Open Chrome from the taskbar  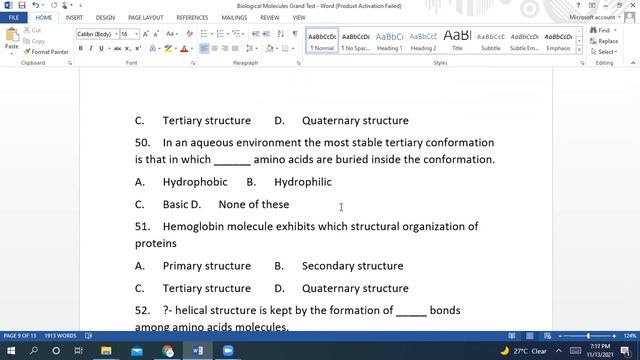point(167,351)
